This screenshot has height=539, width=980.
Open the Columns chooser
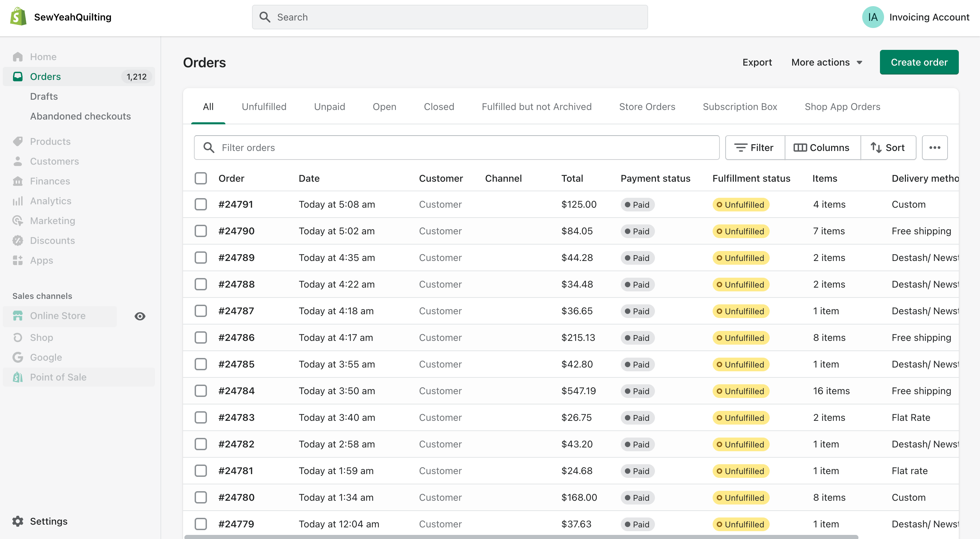coord(823,147)
